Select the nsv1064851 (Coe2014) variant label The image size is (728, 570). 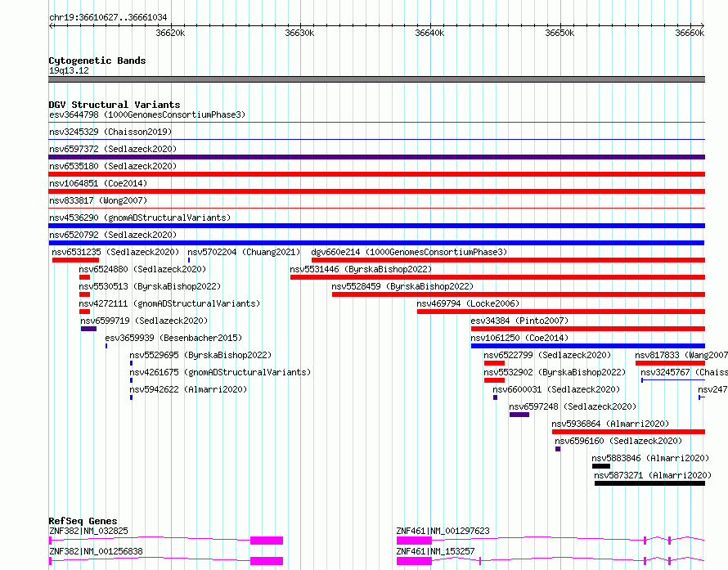point(98,183)
